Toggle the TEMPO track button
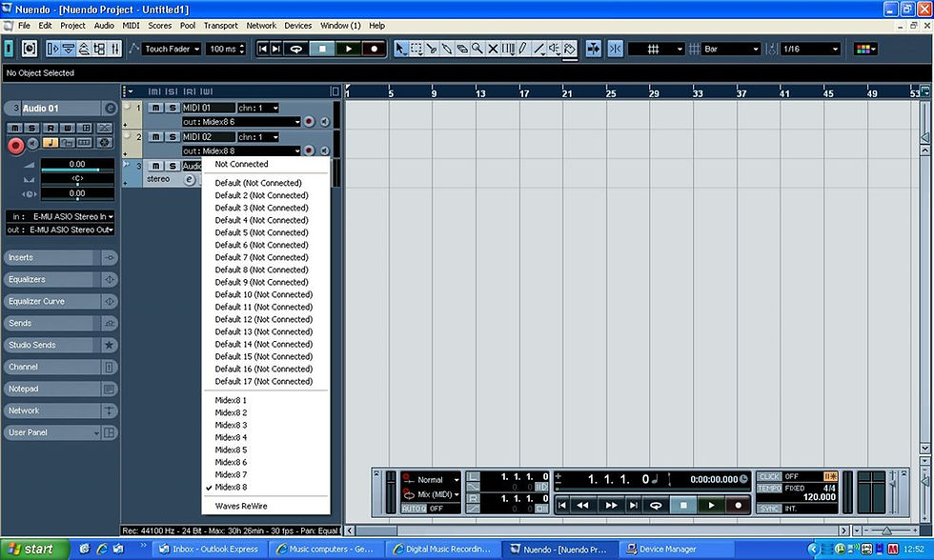The height and width of the screenshot is (560, 934). pyautogui.click(x=769, y=488)
